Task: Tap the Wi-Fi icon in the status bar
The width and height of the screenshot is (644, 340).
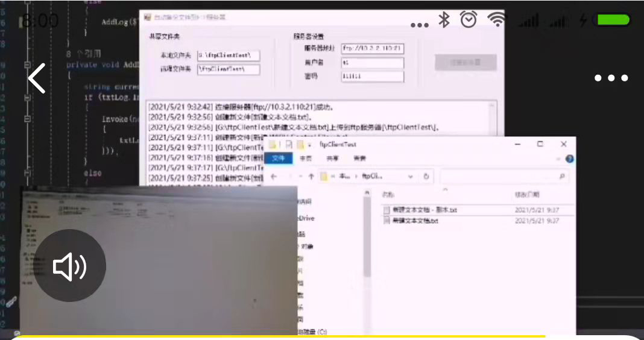Action: (496, 19)
